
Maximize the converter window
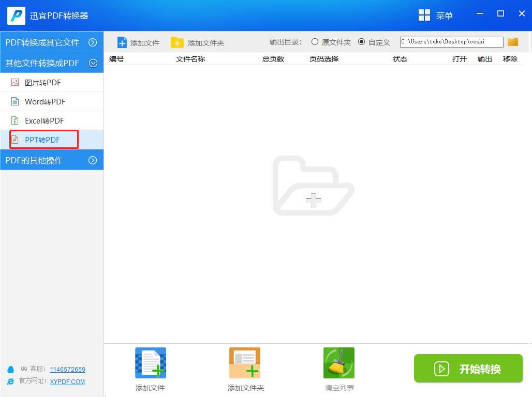[500, 13]
